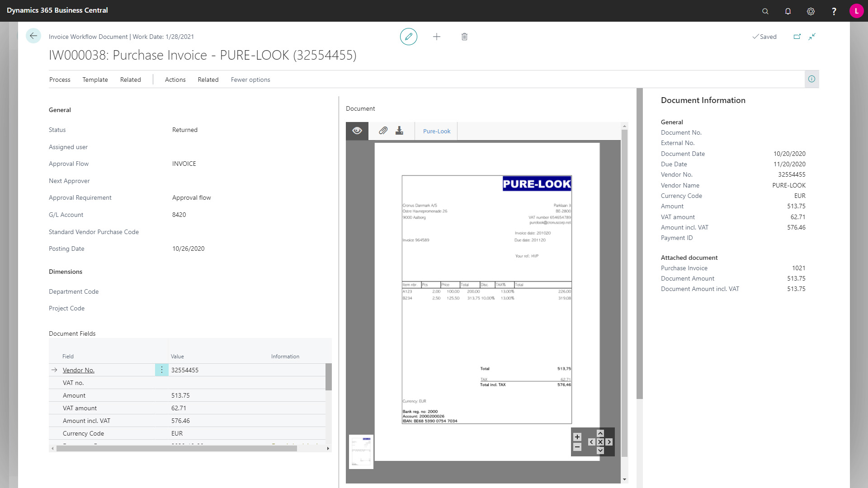Switch to the Template tab
Screen dimensions: 868x488
pyautogui.click(x=95, y=79)
